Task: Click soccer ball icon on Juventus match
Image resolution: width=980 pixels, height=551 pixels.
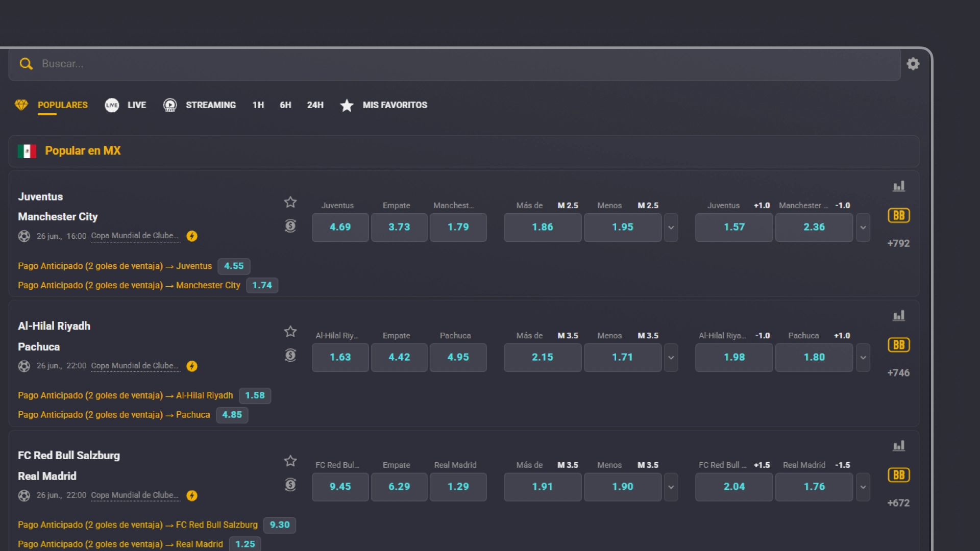Action: click(24, 236)
